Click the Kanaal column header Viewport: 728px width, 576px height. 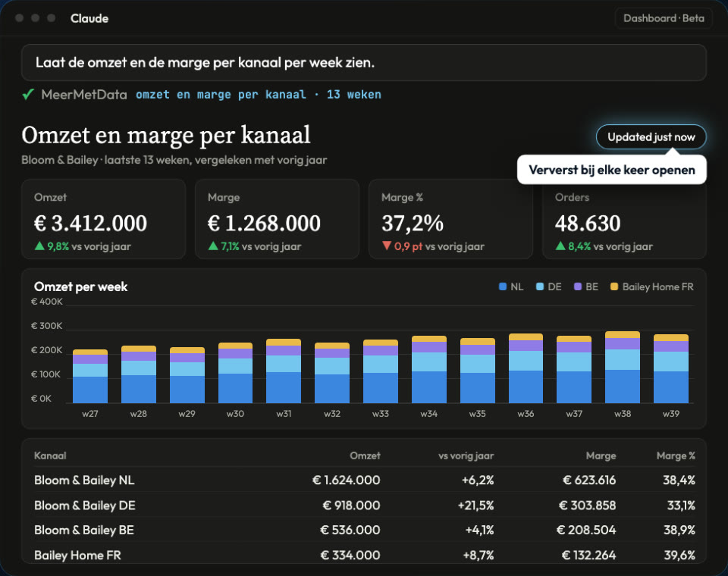(x=50, y=455)
